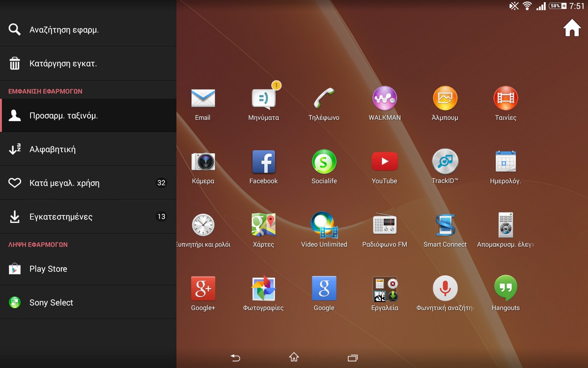Tap the 7:51 clock in status bar

[577, 6]
